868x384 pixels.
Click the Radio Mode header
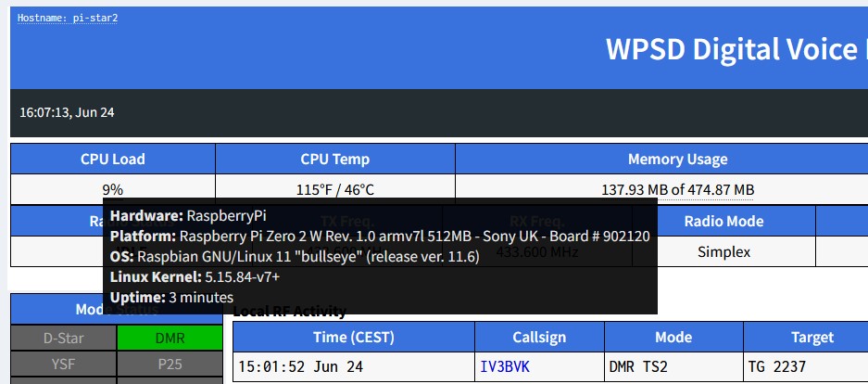(x=723, y=221)
